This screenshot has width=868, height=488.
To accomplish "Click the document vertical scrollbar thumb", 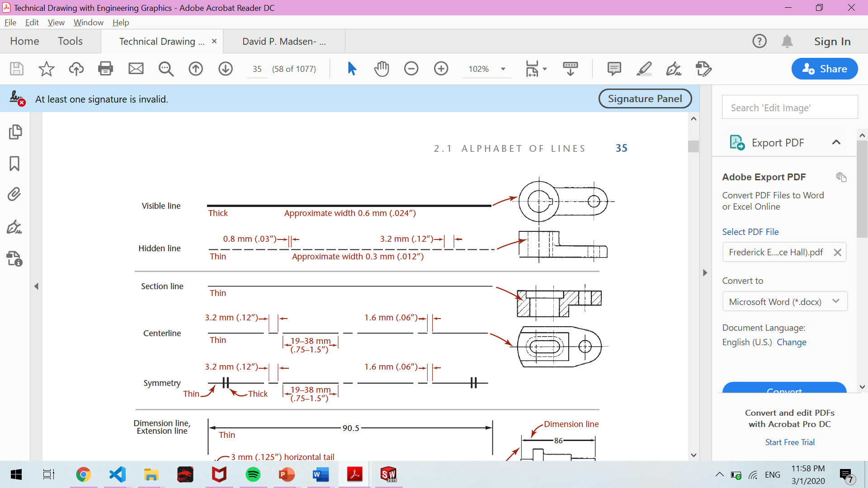I will pyautogui.click(x=693, y=146).
